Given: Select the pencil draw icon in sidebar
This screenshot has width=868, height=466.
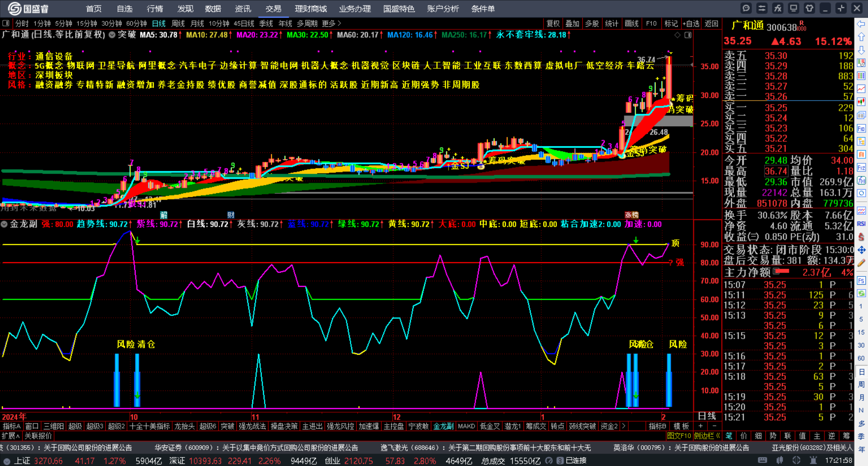Looking at the screenshot, I should point(861,262).
